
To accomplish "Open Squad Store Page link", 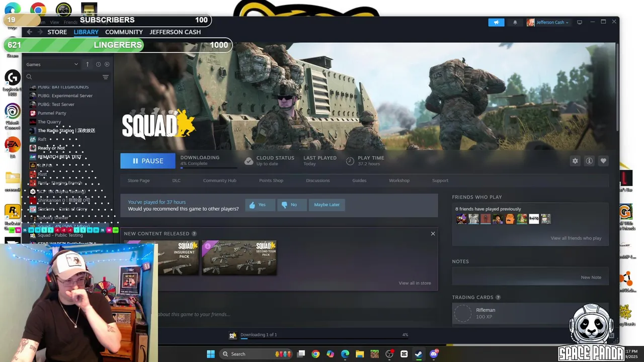I will point(138,180).
